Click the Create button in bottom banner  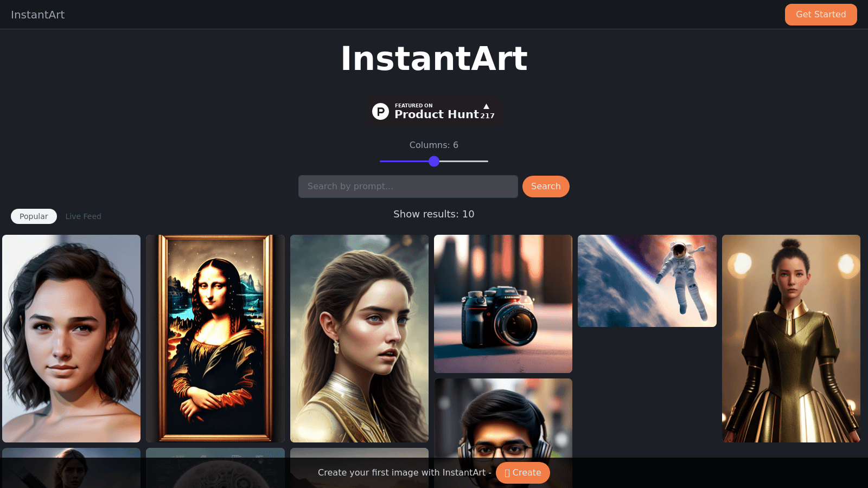click(x=523, y=473)
